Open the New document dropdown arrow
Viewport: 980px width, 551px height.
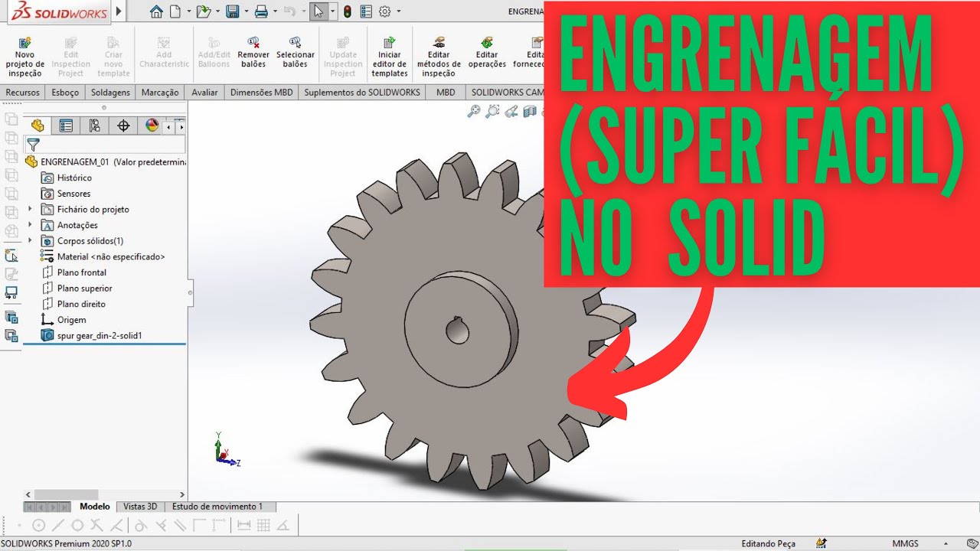[x=188, y=12]
